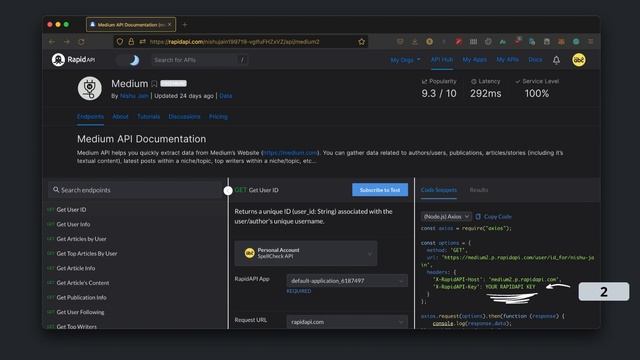The height and width of the screenshot is (360, 640).
Task: Select the Get User Following endpoint
Action: [80, 312]
